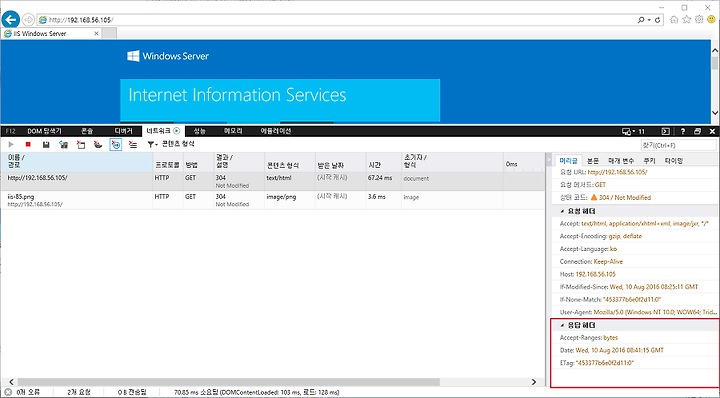Switch to the 성능 tab
The image size is (720, 398).
tap(199, 131)
